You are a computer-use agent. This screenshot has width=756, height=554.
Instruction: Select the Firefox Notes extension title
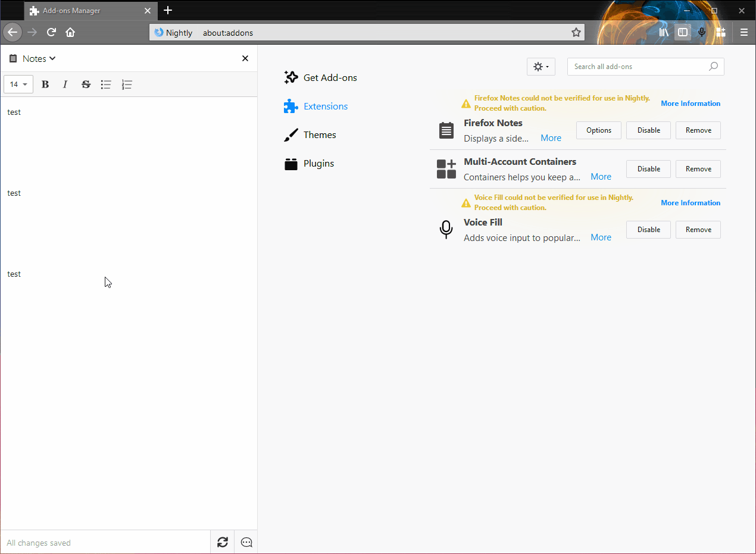click(493, 123)
